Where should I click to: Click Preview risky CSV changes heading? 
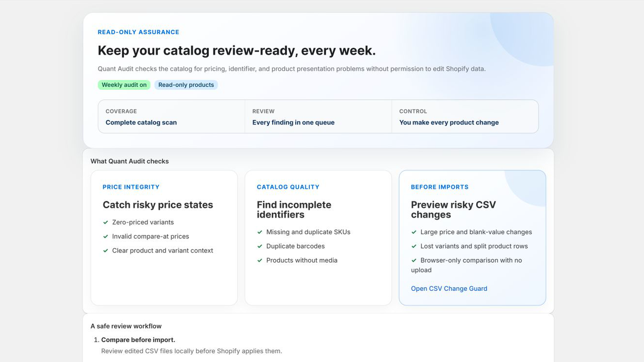point(453,210)
